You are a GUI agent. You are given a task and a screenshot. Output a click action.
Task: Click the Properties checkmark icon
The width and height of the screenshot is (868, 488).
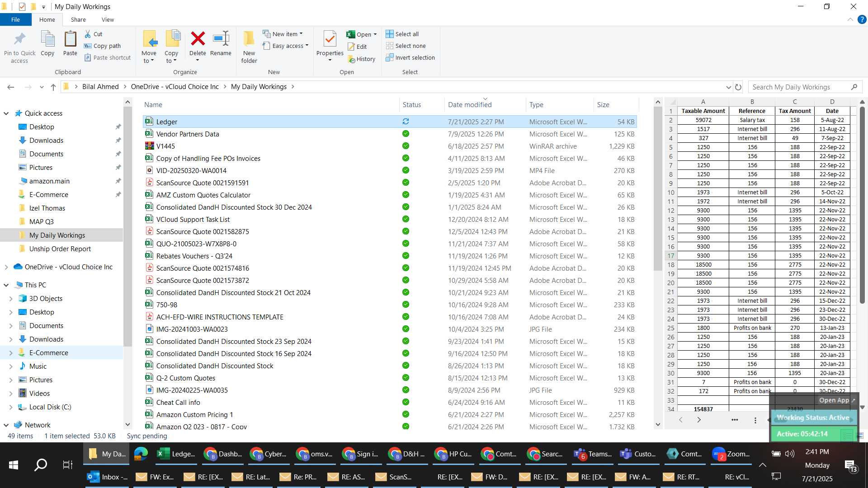[330, 39]
